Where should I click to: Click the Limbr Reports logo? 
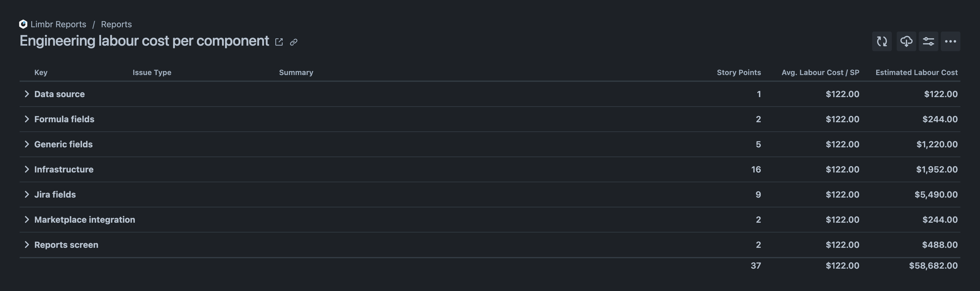click(x=23, y=24)
